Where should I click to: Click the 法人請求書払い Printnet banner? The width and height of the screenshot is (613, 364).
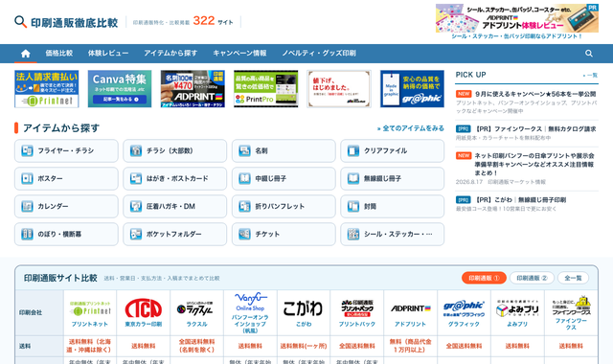(47, 89)
